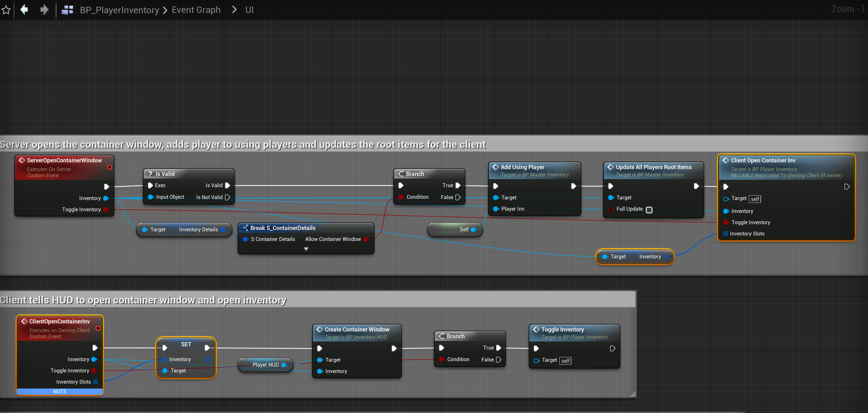
Task: Expand the Break S_ContainerDetails node pins
Action: tap(306, 249)
